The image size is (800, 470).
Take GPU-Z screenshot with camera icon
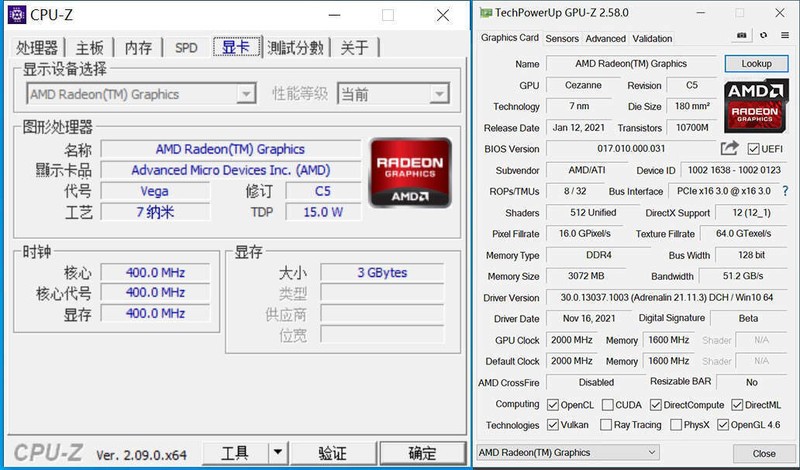742,35
